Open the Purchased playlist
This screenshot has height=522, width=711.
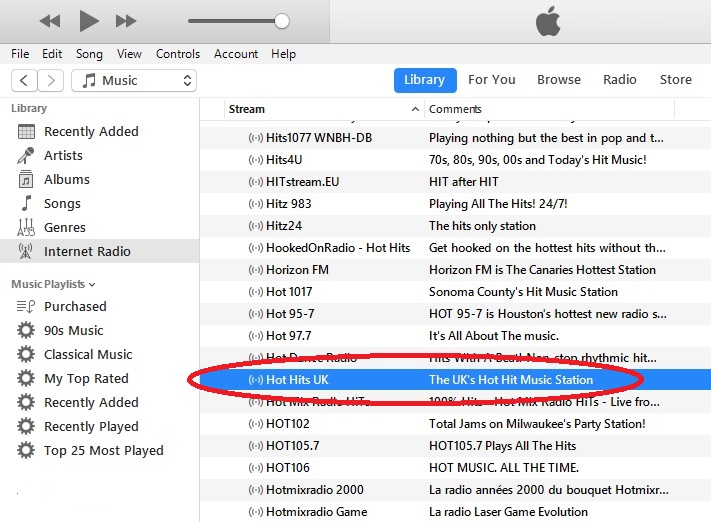(75, 307)
